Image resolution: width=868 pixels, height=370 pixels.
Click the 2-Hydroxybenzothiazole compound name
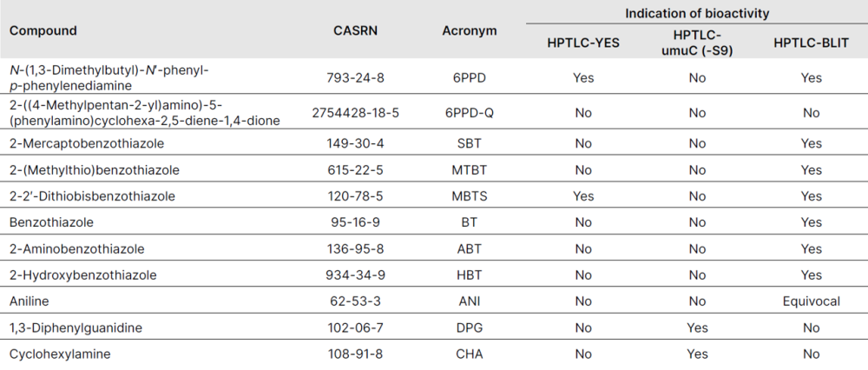tap(82, 274)
